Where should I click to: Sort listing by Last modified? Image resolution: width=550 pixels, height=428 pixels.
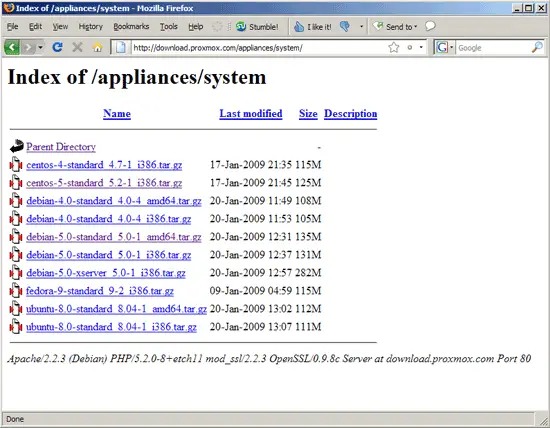coord(251,114)
